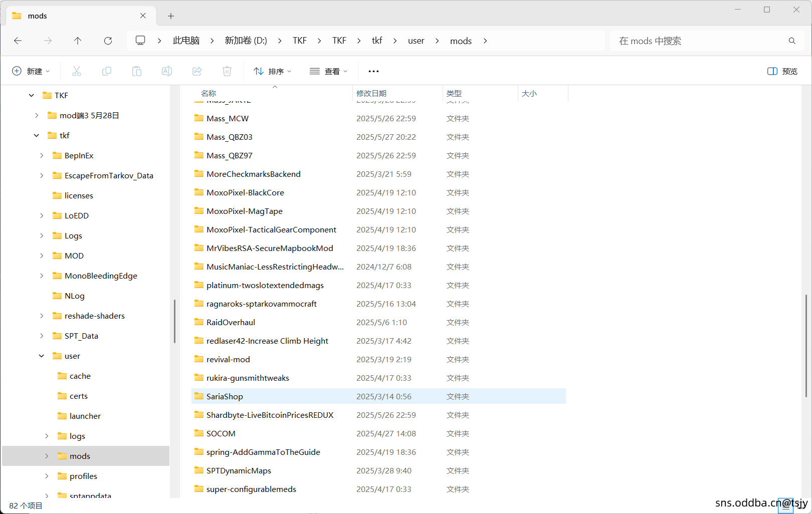Expand the profiles tree node
The width and height of the screenshot is (812, 514).
pyautogui.click(x=47, y=476)
